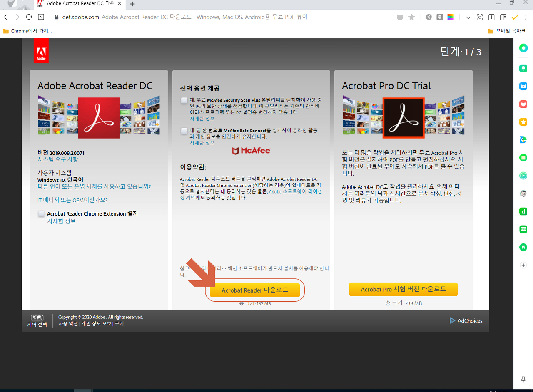Viewport: 533px width, 392px height.
Task: Check Acrobat Reader Chrome Extension install
Action: click(41, 213)
